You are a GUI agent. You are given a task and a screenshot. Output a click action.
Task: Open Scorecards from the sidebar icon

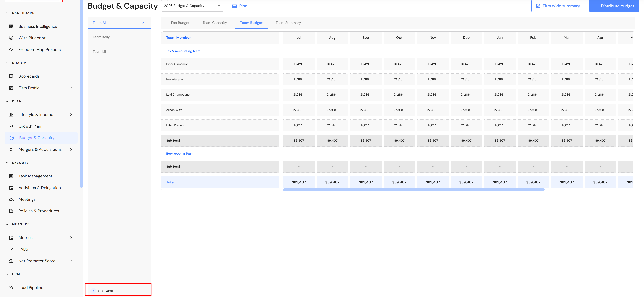11,76
